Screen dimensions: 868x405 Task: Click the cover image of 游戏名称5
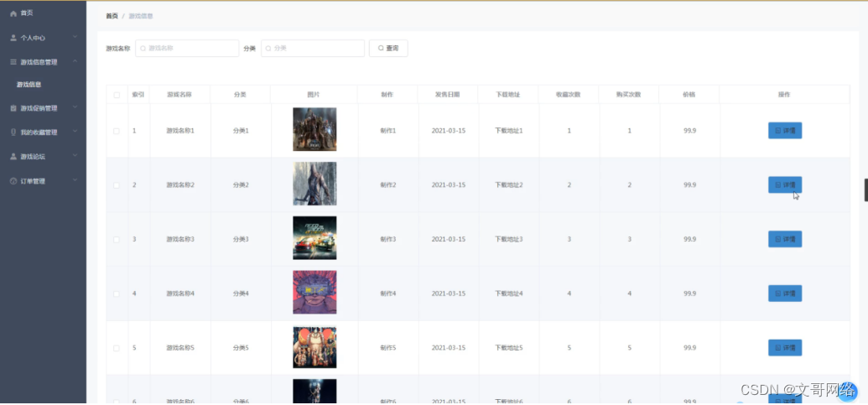(314, 347)
